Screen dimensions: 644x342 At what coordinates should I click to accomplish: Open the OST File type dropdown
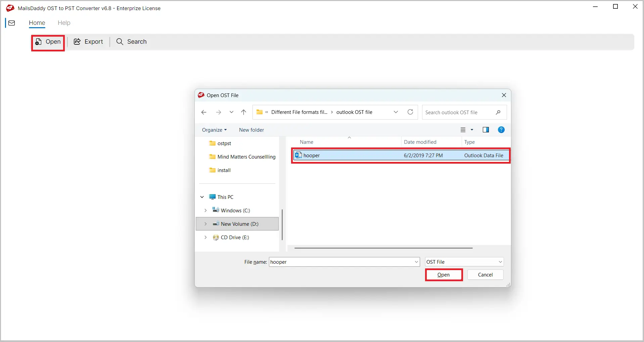click(x=464, y=262)
